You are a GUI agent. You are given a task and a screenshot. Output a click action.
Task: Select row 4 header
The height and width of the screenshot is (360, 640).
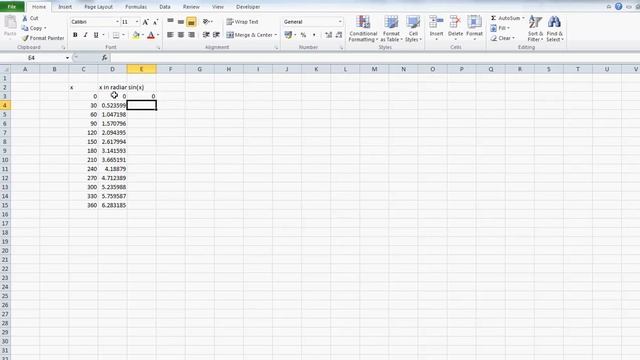coord(5,105)
